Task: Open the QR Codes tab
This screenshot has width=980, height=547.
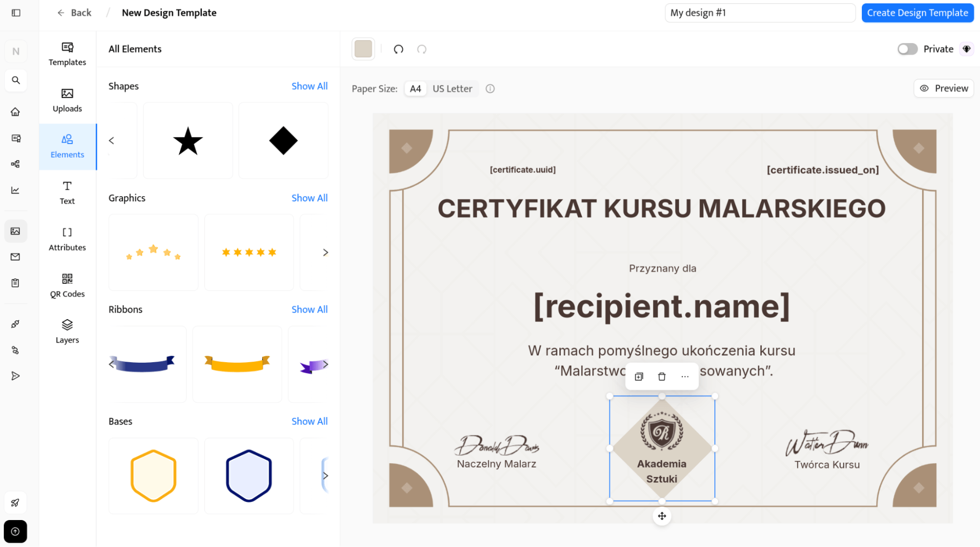Action: [67, 286]
